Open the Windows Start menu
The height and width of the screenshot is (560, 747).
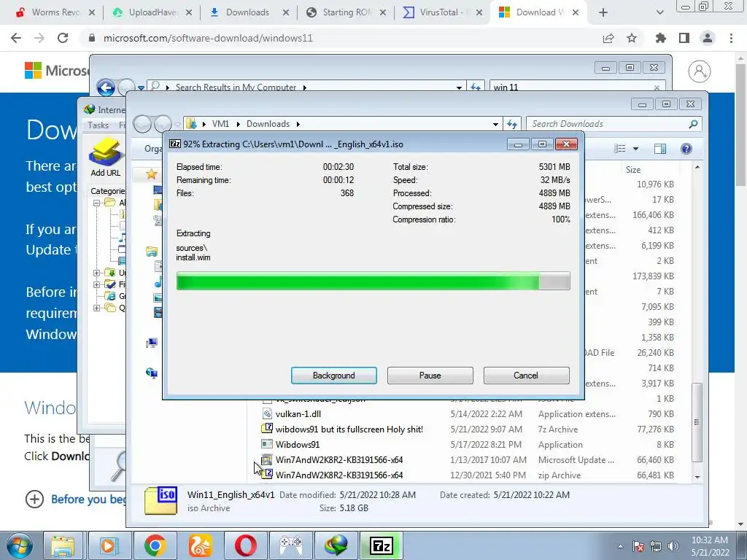click(20, 545)
